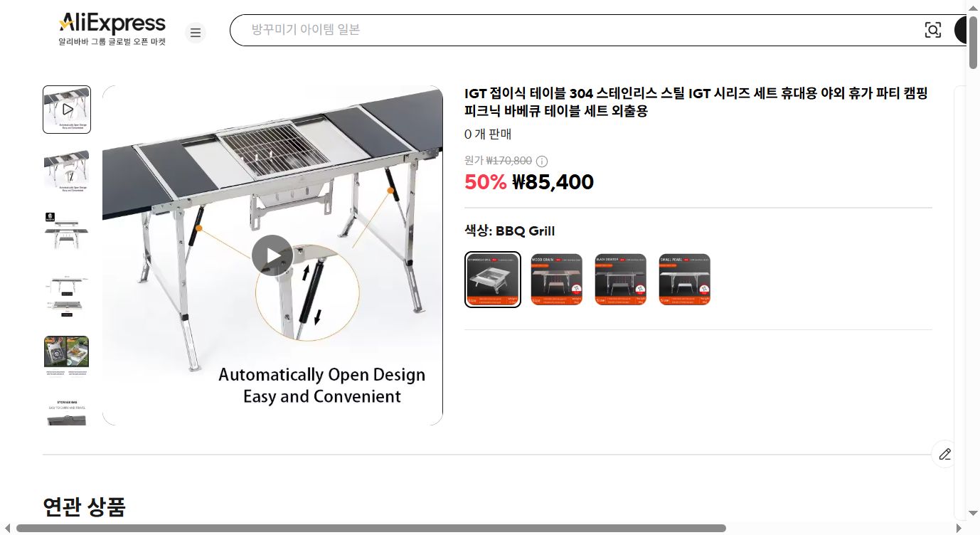Click the pencil edit floating icon
980x535 pixels.
point(944,454)
